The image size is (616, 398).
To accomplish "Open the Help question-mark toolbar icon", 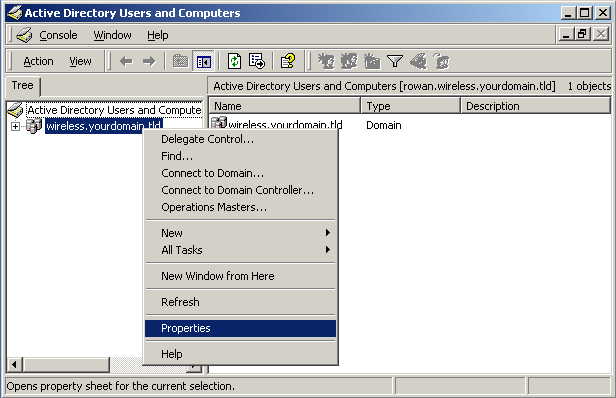I will tap(288, 61).
